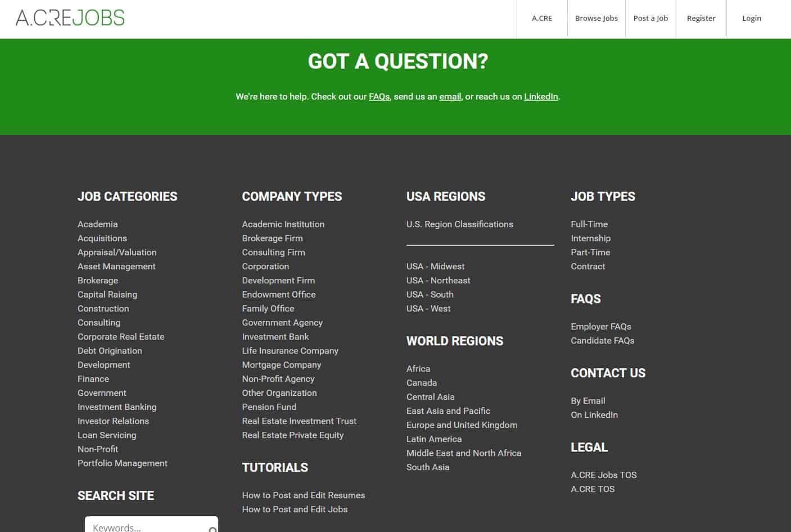The image size is (791, 532).
Task: Open the Capital Raising category
Action: click(107, 295)
